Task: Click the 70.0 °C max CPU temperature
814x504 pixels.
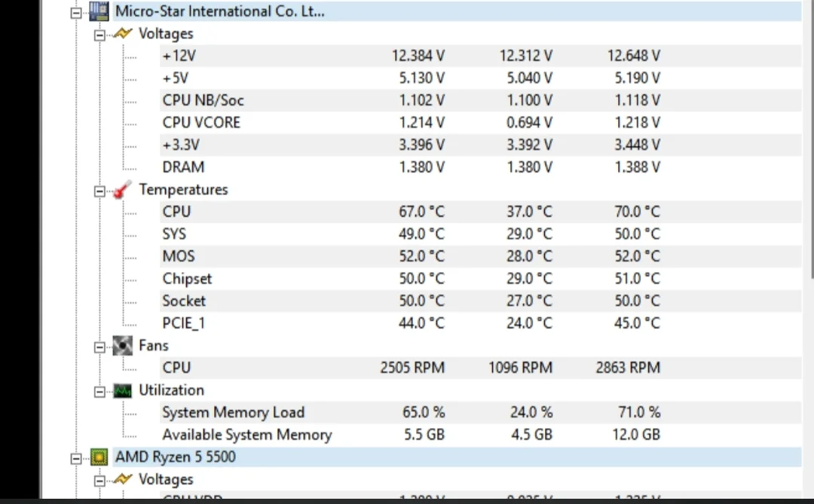Action: pyautogui.click(x=637, y=212)
